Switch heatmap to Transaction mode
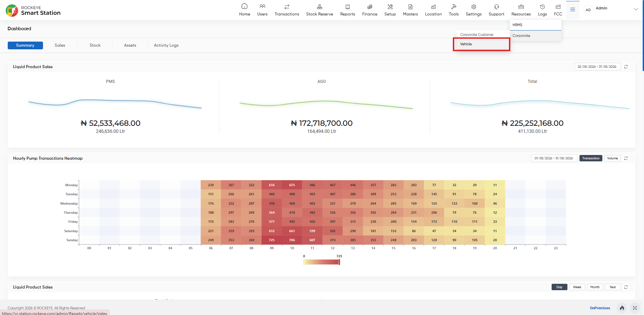 (591, 158)
